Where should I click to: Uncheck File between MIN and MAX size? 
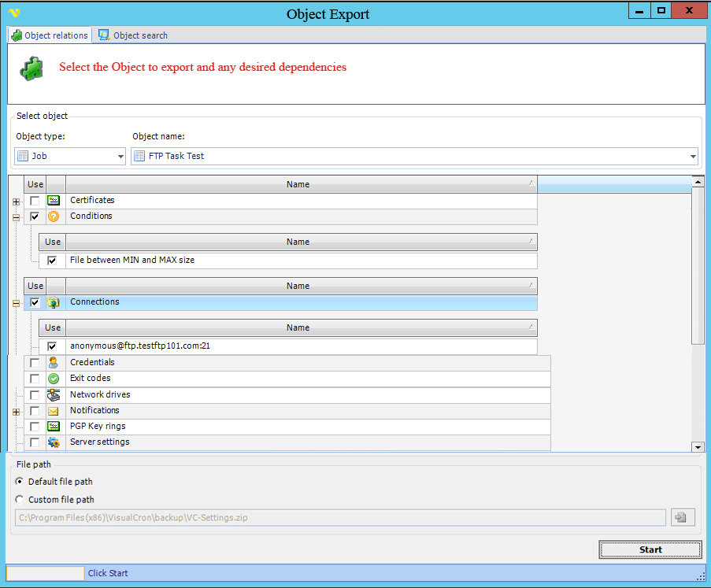52,261
